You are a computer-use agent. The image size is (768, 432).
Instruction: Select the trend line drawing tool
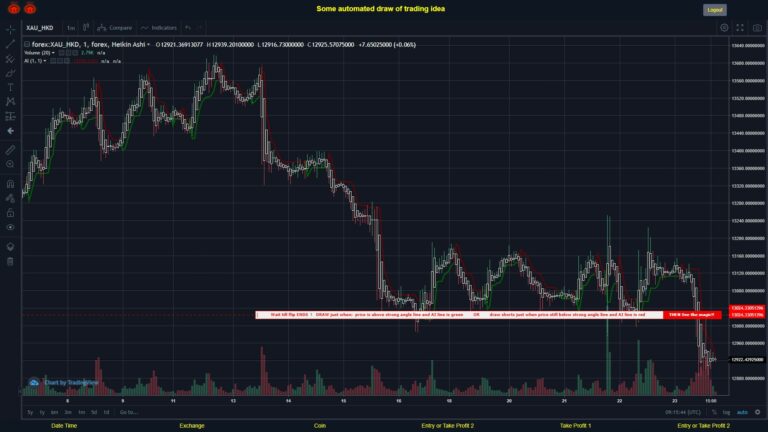[10, 45]
